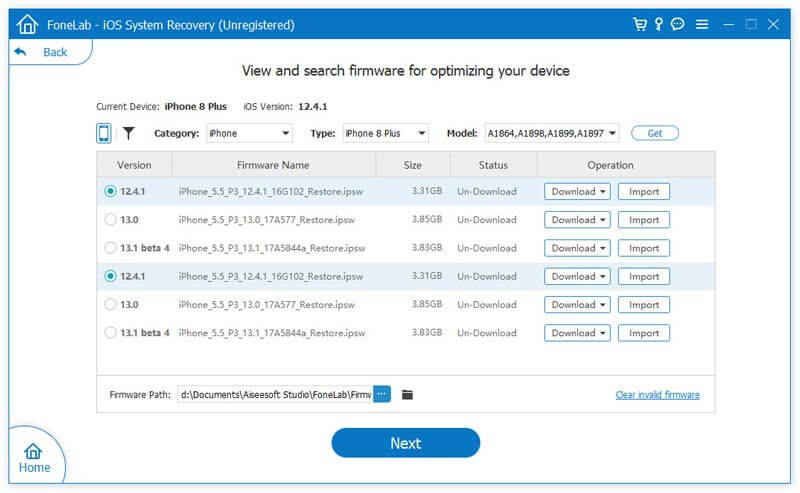800x493 pixels.
Task: Click the iOS Version 12.4.1 label
Action: (285, 106)
